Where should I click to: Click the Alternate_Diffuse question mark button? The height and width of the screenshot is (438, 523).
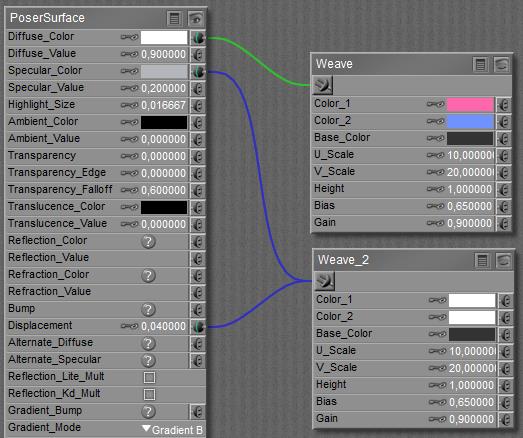click(x=148, y=343)
